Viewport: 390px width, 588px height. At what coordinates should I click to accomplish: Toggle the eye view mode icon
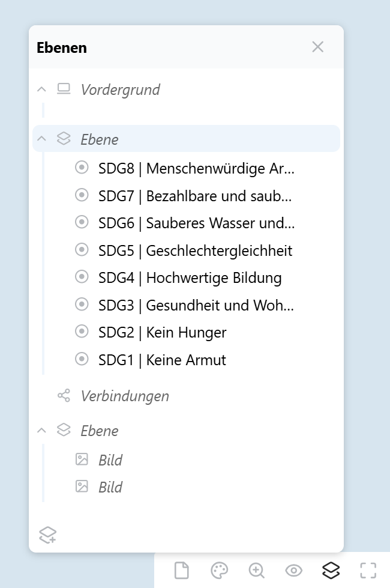pyautogui.click(x=293, y=570)
